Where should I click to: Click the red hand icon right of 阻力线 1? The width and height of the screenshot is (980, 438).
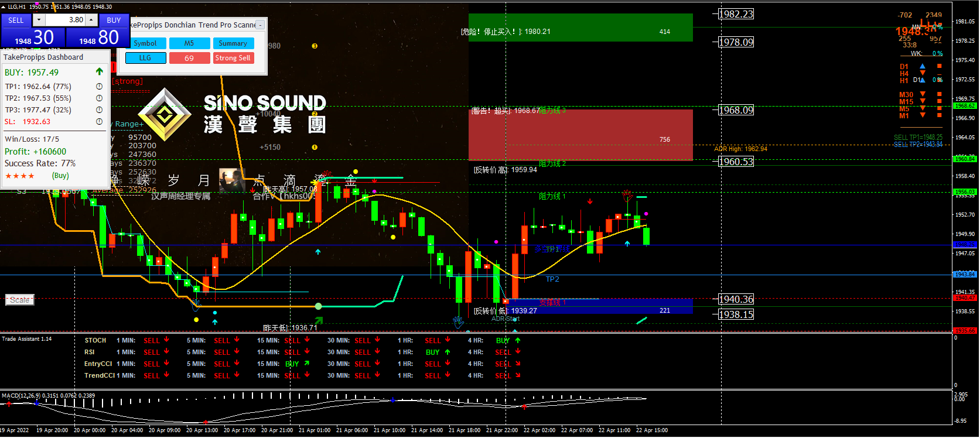click(628, 196)
